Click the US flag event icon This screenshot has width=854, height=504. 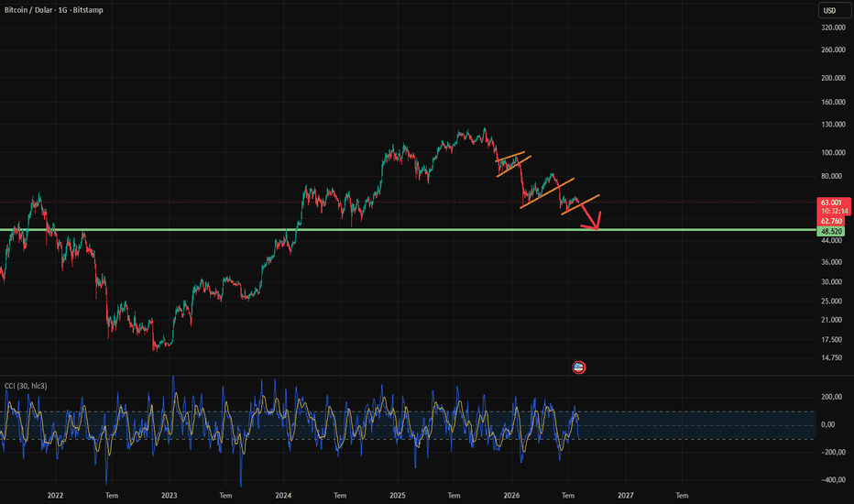[579, 367]
